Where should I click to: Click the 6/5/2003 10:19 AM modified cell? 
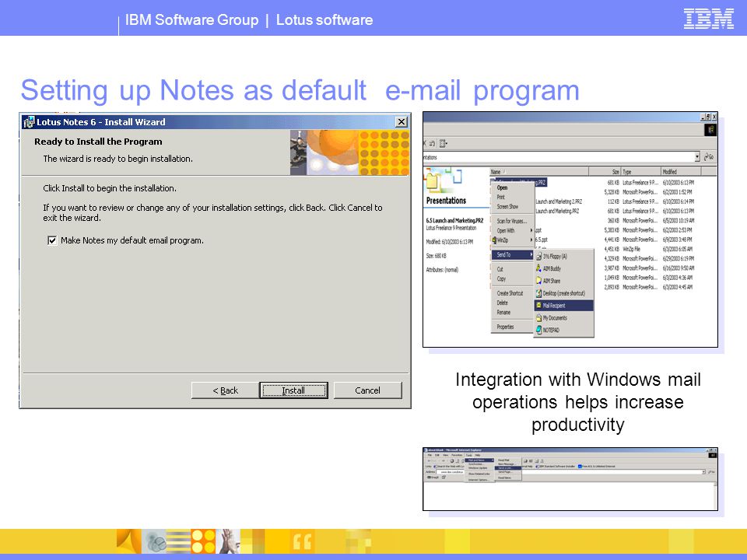(679, 220)
